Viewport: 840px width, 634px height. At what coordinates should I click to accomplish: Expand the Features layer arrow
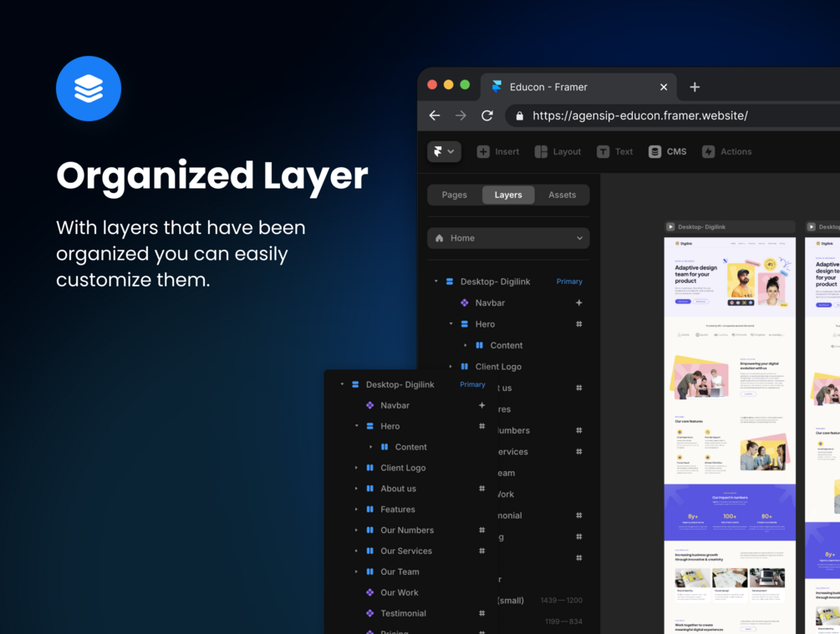click(x=356, y=510)
